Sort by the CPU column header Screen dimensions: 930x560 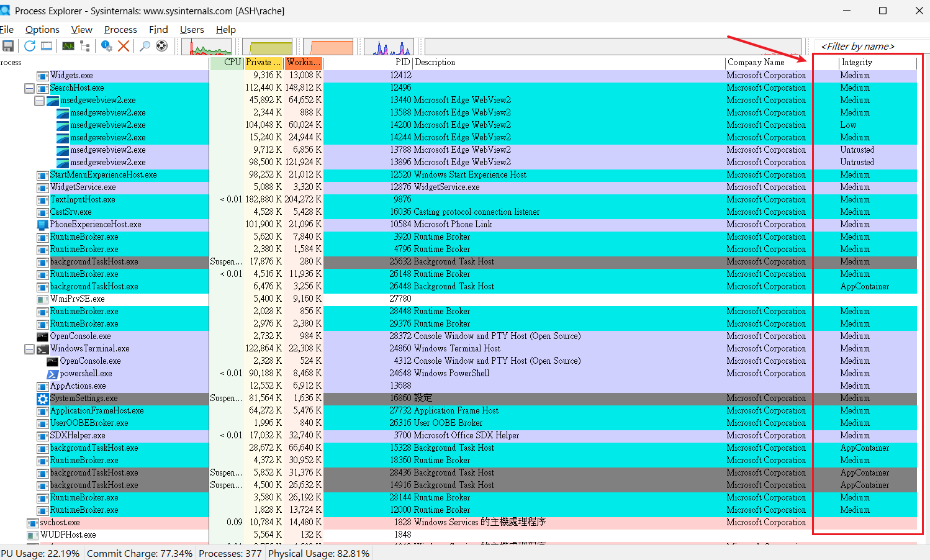coord(227,63)
